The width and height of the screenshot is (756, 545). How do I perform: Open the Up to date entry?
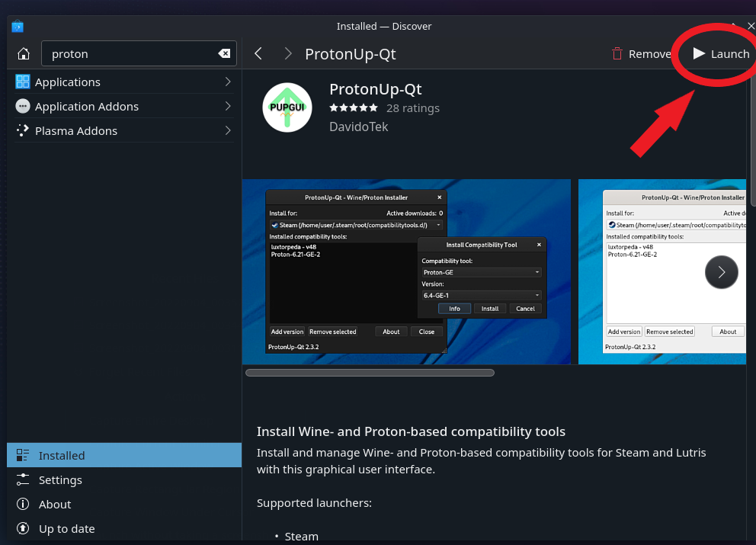pos(124,528)
